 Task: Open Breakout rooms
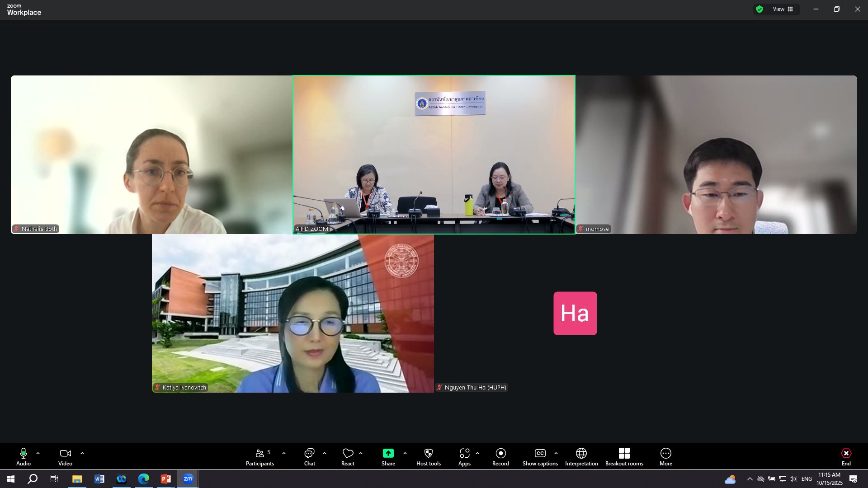624,456
